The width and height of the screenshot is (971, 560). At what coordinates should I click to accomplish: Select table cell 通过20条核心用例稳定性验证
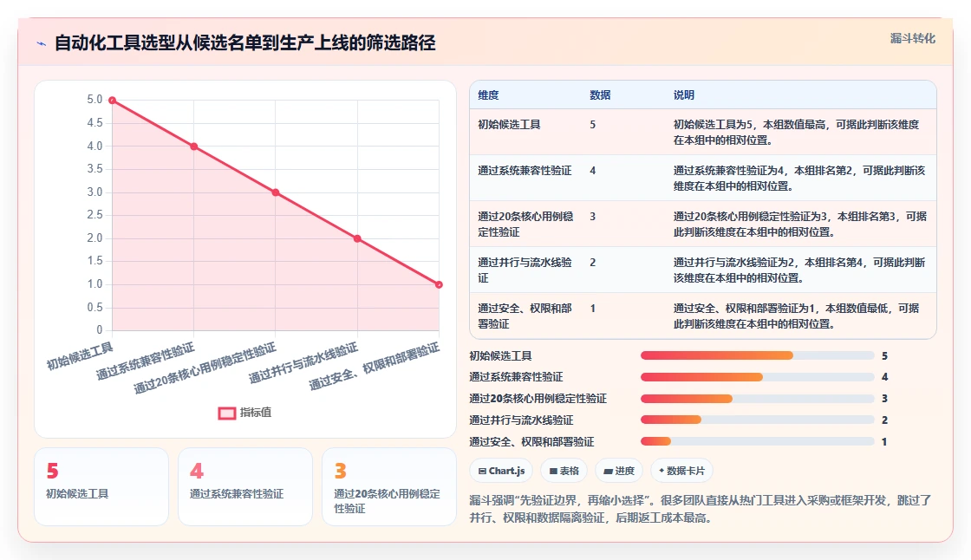coord(525,225)
